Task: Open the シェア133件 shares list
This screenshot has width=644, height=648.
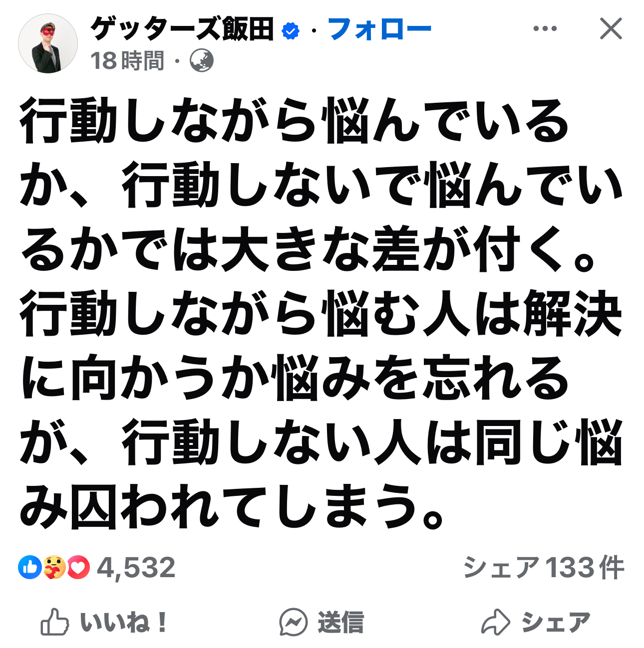Action: coord(544,568)
